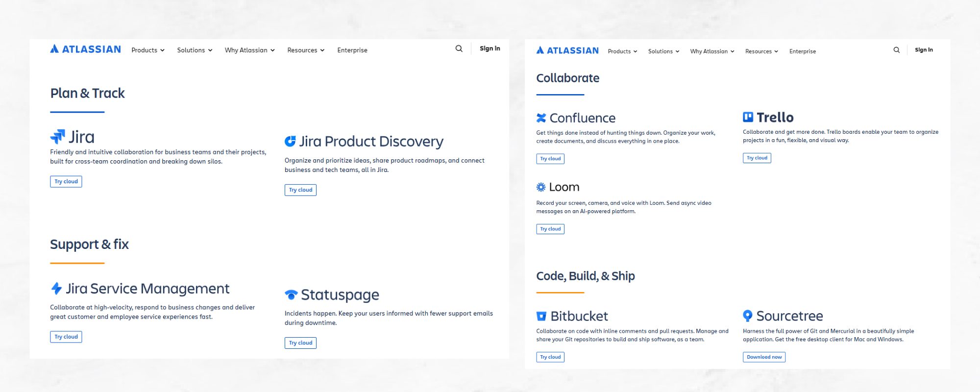Click Sign in on the Collaborate page
Image resolution: width=980 pixels, height=392 pixels.
pyautogui.click(x=924, y=50)
